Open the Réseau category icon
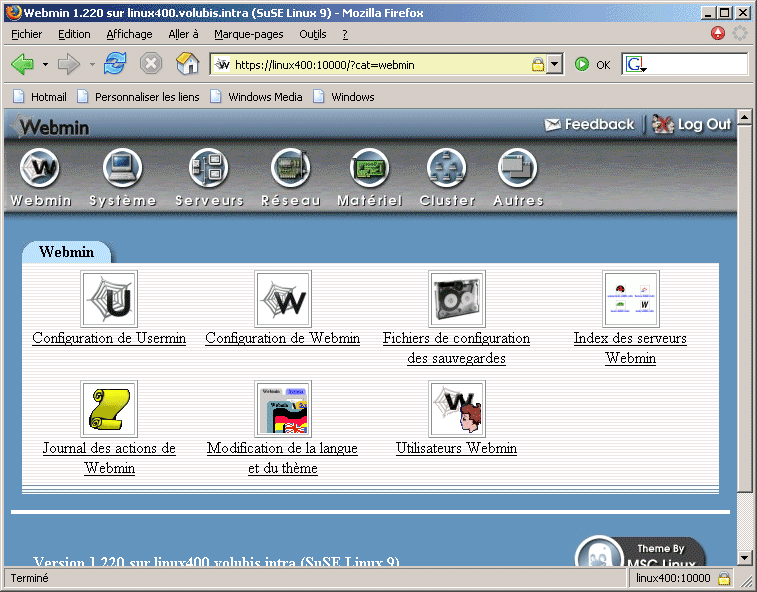 pos(291,168)
